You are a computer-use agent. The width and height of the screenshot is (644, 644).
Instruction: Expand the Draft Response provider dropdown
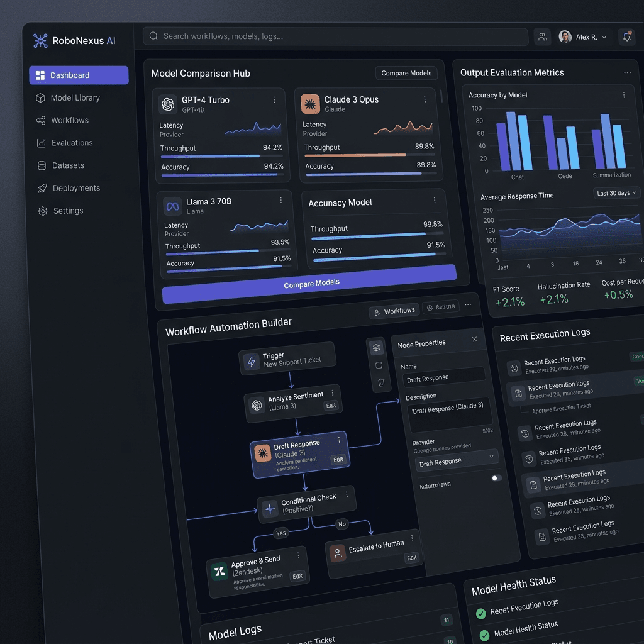tap(457, 461)
